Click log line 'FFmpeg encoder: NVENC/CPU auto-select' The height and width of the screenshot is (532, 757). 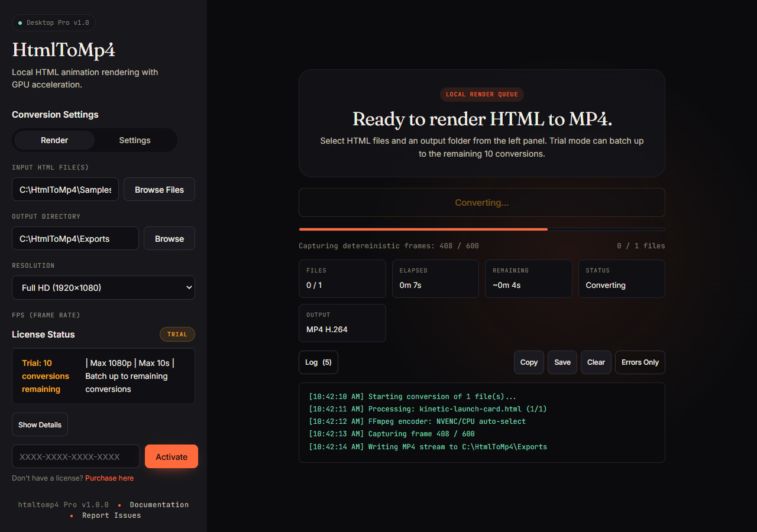pyautogui.click(x=417, y=421)
